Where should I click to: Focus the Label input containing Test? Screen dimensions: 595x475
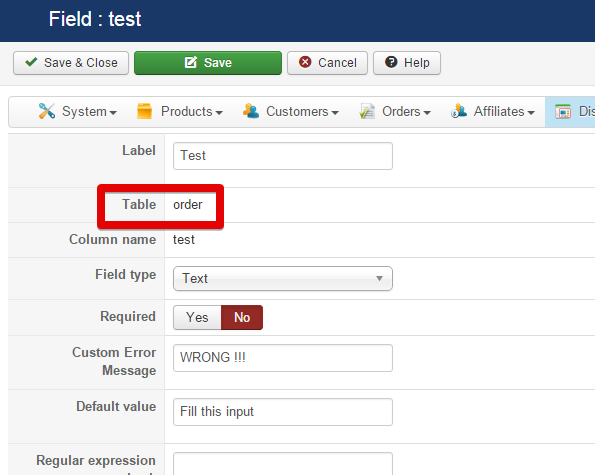click(x=283, y=156)
